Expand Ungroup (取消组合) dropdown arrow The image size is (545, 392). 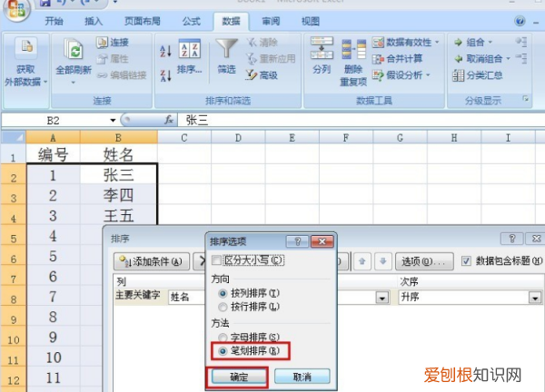[x=508, y=59]
